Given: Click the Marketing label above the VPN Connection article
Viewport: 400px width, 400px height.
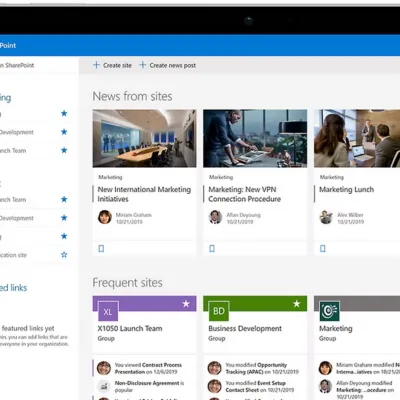Looking at the screenshot, I should pos(221,177).
